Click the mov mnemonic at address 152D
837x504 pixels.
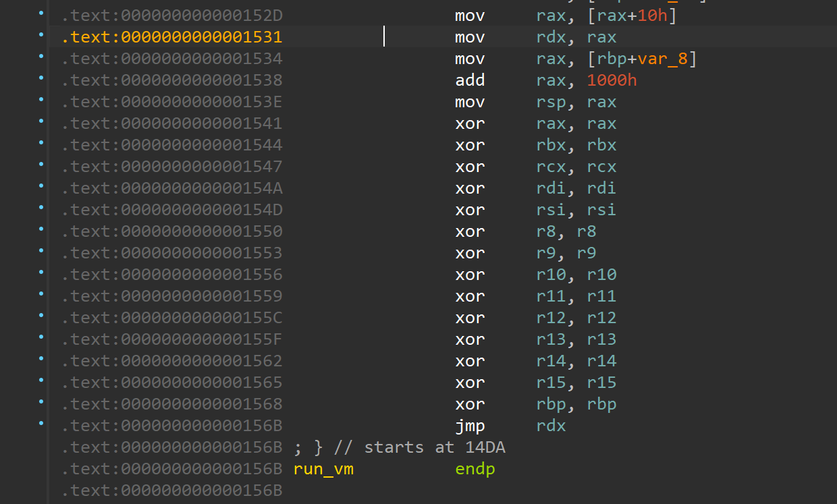[x=470, y=16]
